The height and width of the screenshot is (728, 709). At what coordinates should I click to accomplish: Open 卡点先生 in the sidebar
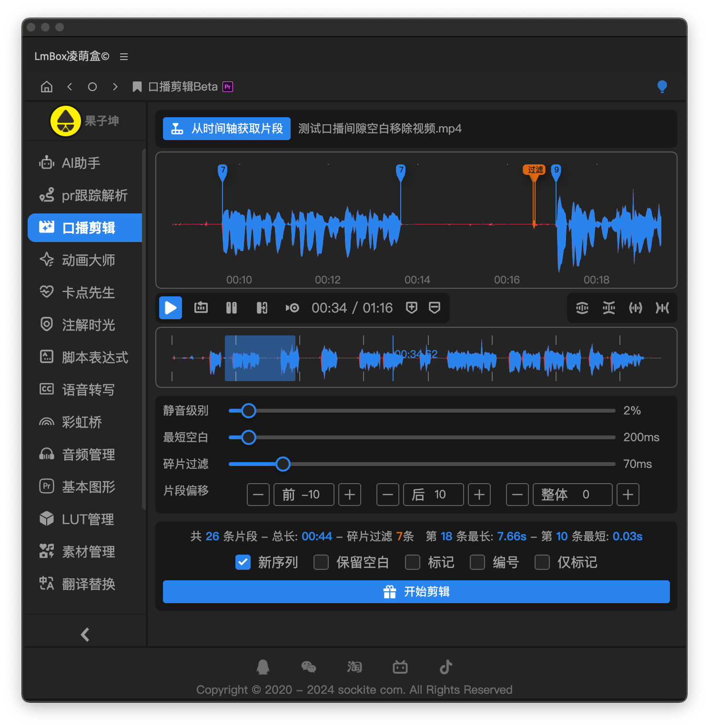click(x=85, y=293)
